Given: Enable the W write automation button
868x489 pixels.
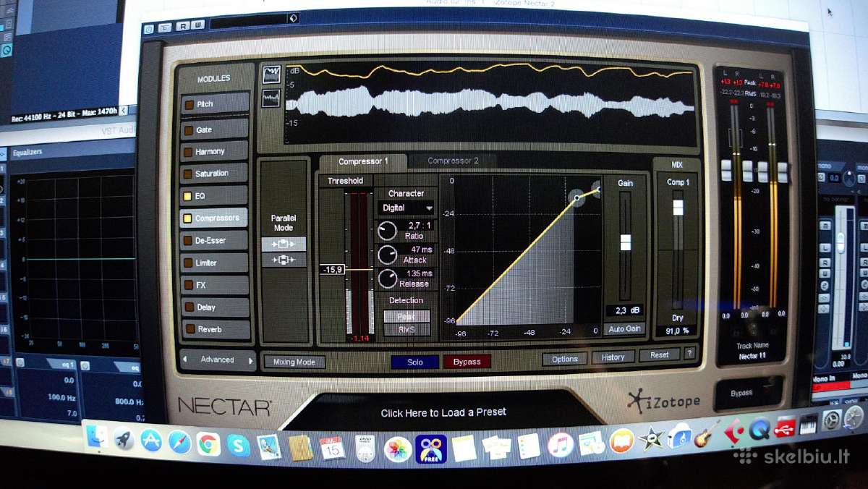Looking at the screenshot, I should pyautogui.click(x=198, y=25).
